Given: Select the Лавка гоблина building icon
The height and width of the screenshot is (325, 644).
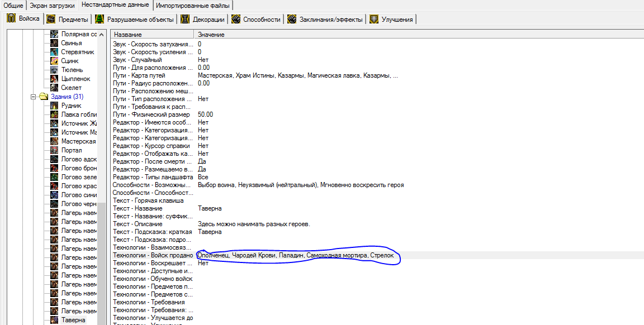Looking at the screenshot, I should pyautogui.click(x=54, y=114).
